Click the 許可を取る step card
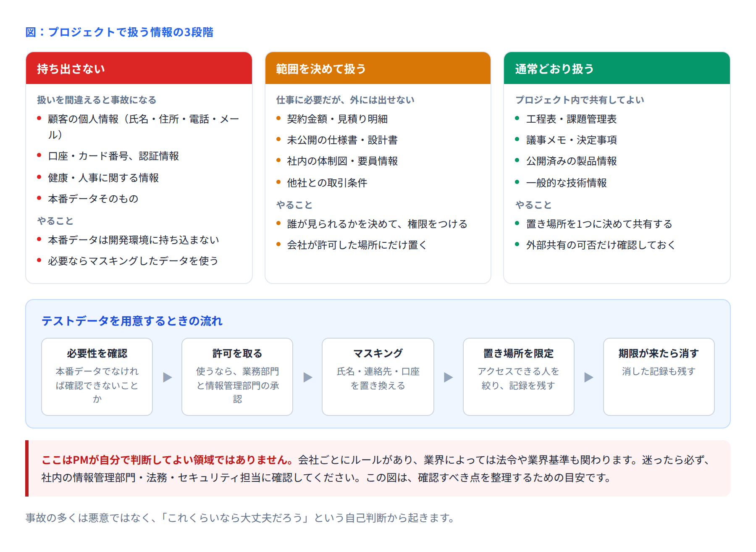The height and width of the screenshot is (552, 756). tap(237, 377)
